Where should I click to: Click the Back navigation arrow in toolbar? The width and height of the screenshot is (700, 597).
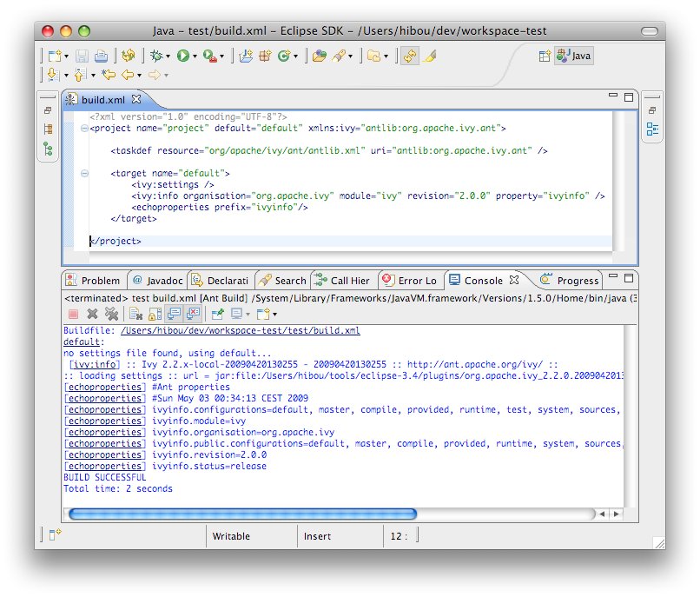[x=127, y=76]
